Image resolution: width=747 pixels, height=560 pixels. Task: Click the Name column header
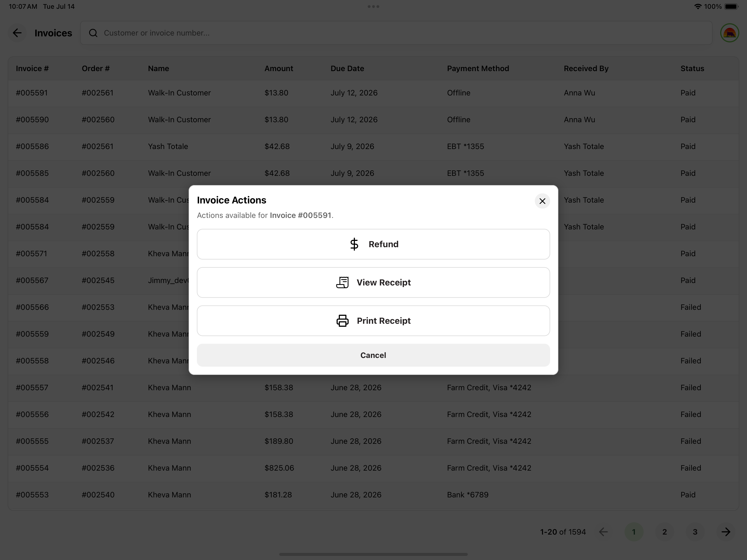click(x=158, y=68)
